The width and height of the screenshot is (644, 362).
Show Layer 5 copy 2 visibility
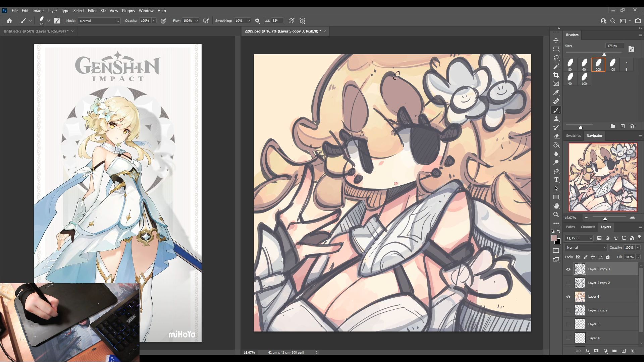568,283
